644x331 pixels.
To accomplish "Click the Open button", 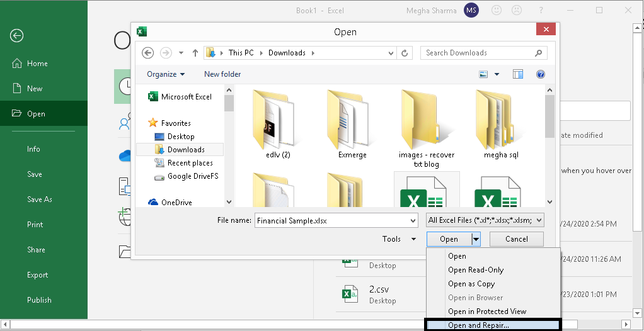I will tap(449, 239).
